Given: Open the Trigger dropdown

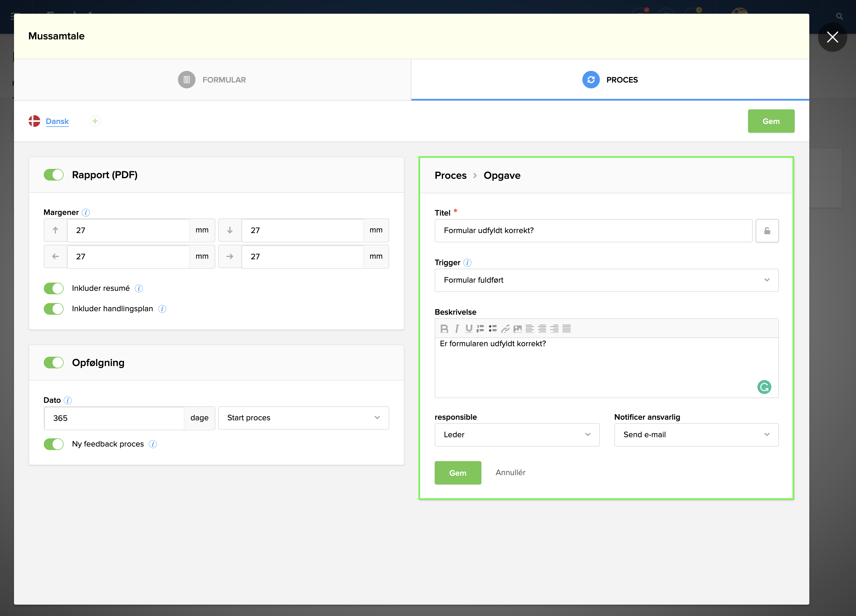Looking at the screenshot, I should 606,280.
